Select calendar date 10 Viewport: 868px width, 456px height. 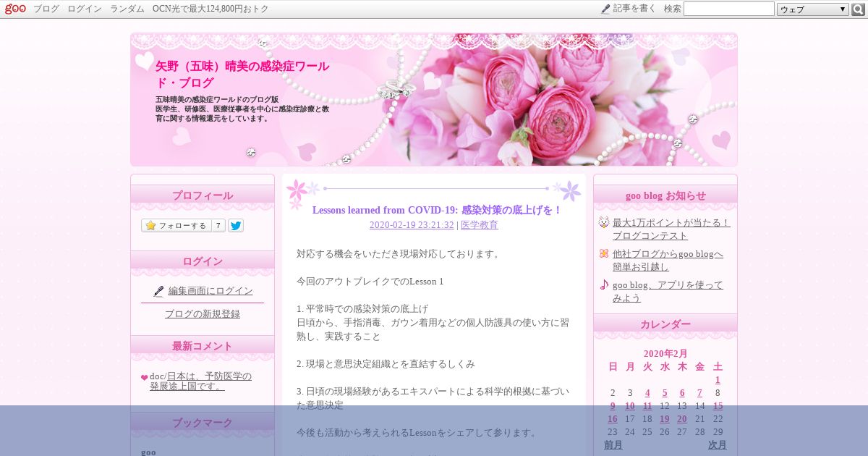coord(630,406)
